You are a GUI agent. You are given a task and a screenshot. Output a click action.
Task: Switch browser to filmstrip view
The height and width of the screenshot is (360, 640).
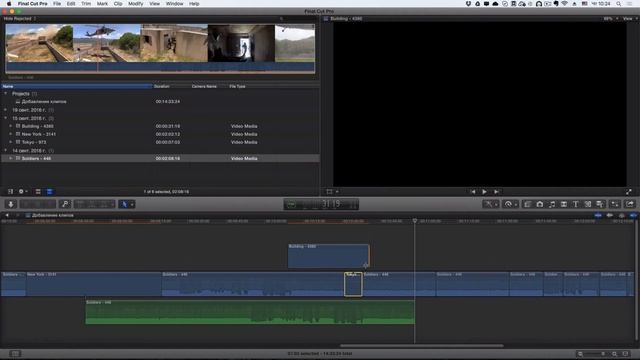point(38,191)
